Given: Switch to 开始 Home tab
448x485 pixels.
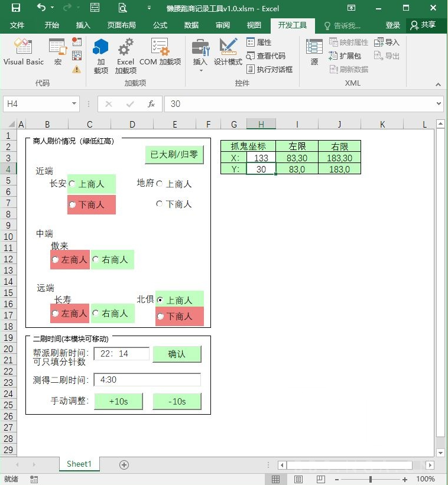Looking at the screenshot, I should pyautogui.click(x=51, y=25).
